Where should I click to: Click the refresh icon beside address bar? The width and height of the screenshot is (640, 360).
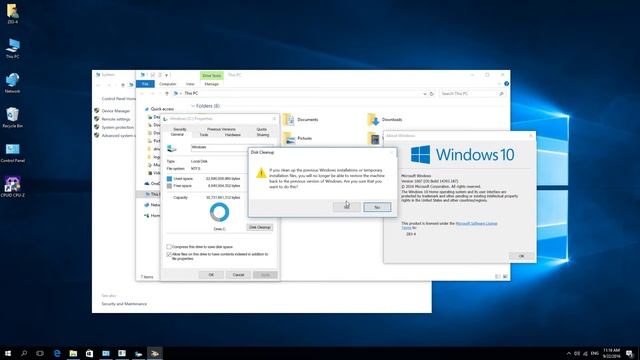431,93
